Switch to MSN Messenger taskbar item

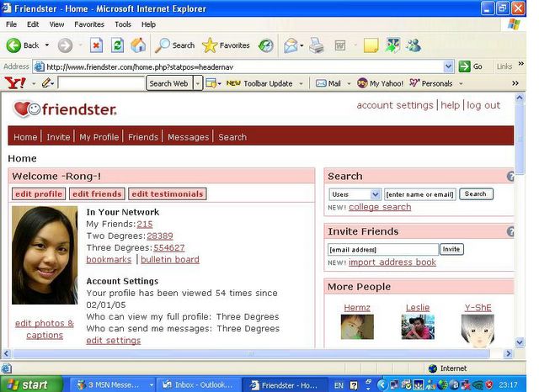[x=112, y=384]
